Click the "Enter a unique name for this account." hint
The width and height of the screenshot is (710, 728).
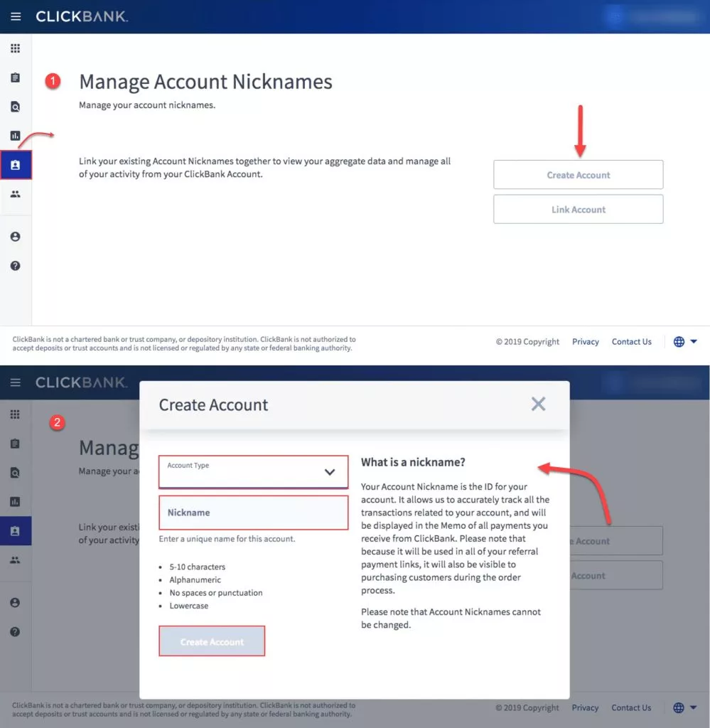[227, 539]
